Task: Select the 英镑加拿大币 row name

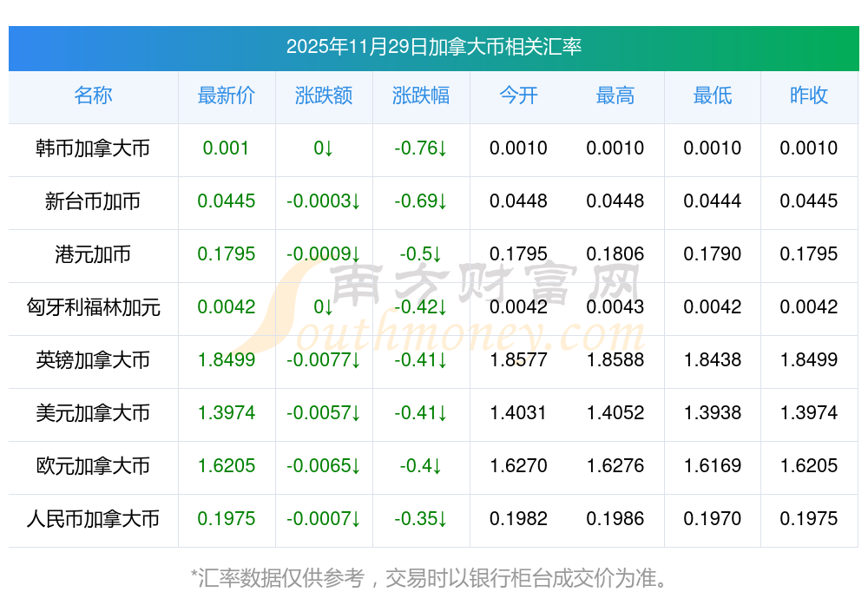Action: (93, 360)
